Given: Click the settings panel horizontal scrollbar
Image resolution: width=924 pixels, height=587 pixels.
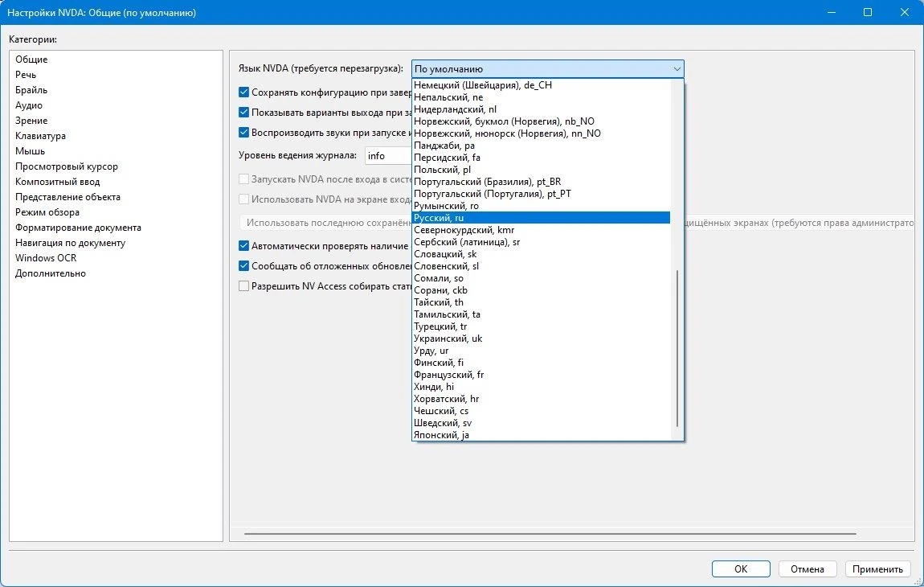Looking at the screenshot, I should [550, 534].
